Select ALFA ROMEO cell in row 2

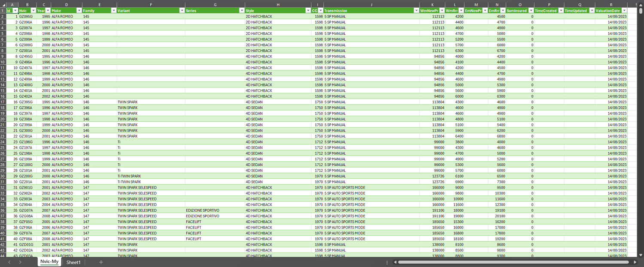click(67, 16)
